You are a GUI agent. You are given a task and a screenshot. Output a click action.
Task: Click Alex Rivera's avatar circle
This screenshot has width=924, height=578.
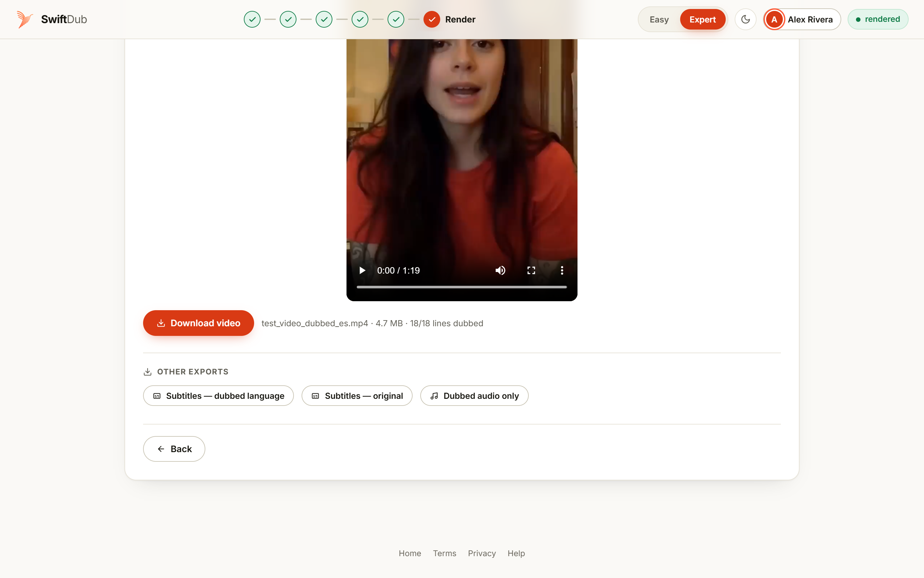tap(774, 20)
